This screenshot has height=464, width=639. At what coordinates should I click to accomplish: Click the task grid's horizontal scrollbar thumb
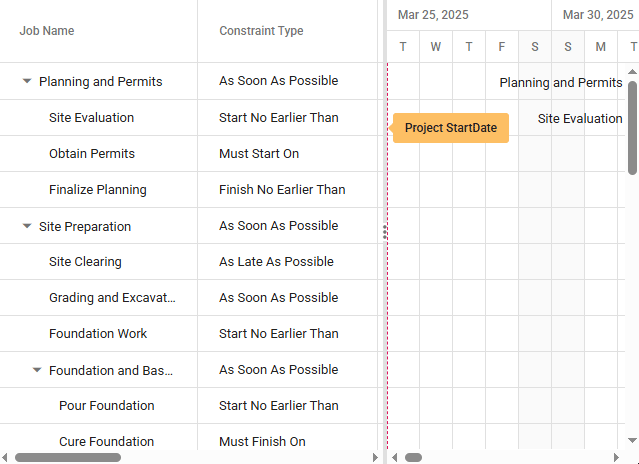coord(68,457)
